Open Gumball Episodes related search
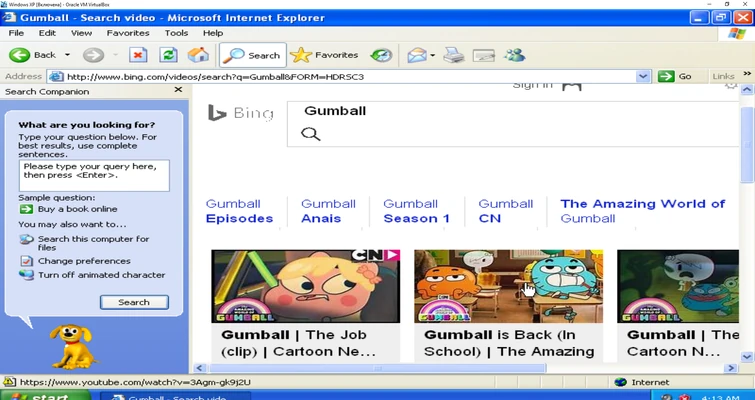 coord(239,211)
